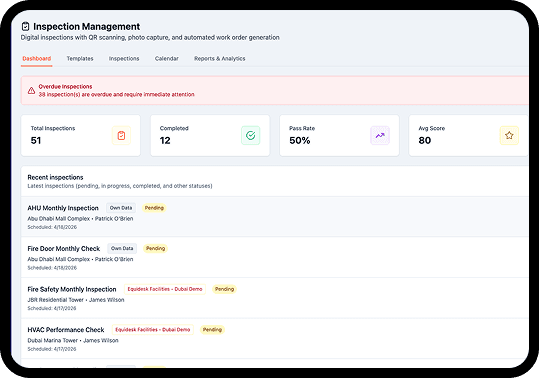
Task: Click the Pass Rate value 50%
Action: [300, 141]
